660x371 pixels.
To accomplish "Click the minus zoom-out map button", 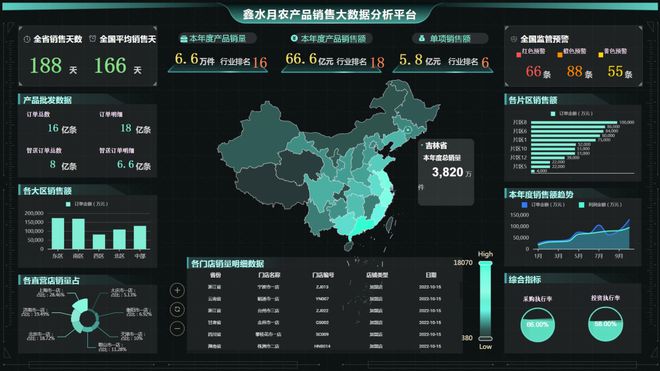I will pos(177,328).
